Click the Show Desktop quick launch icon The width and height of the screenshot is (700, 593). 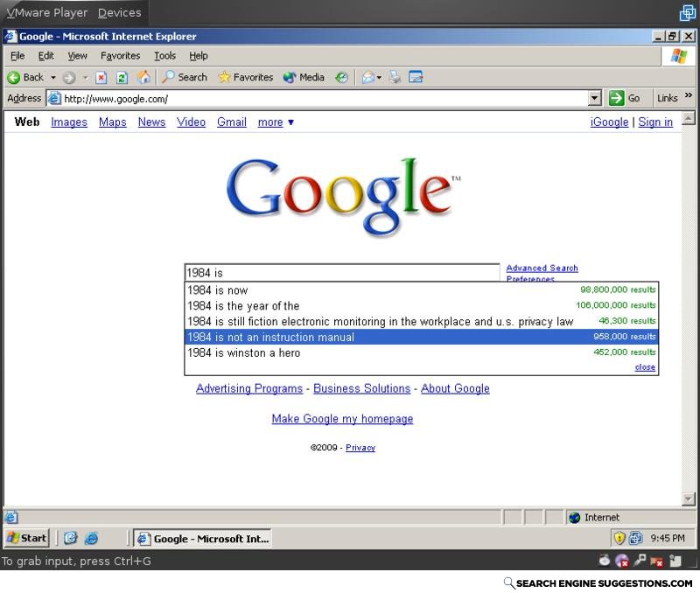pos(70,539)
